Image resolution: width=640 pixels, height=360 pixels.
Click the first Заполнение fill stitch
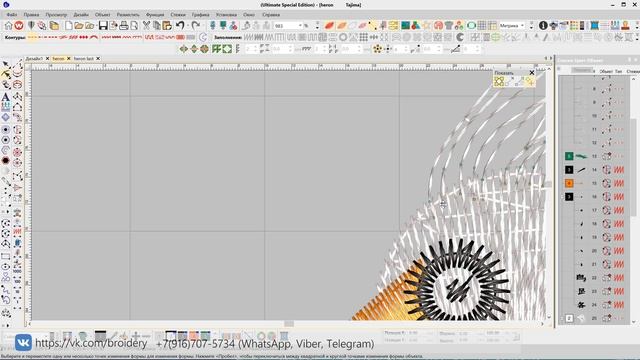(x=249, y=38)
